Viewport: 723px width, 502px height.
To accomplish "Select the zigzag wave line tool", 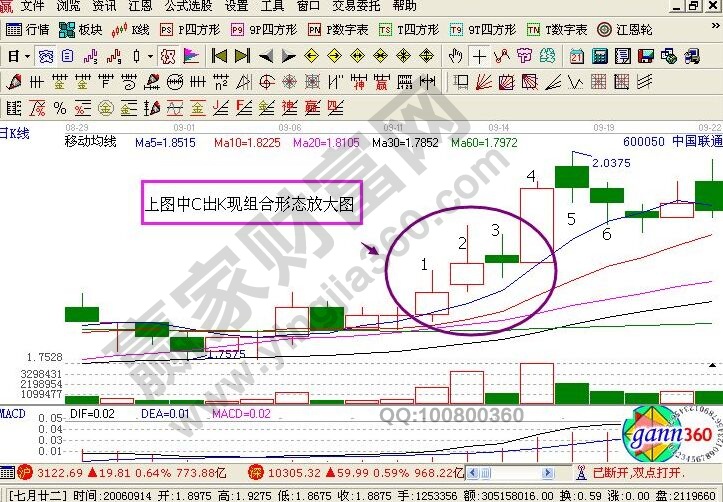I will (x=575, y=82).
